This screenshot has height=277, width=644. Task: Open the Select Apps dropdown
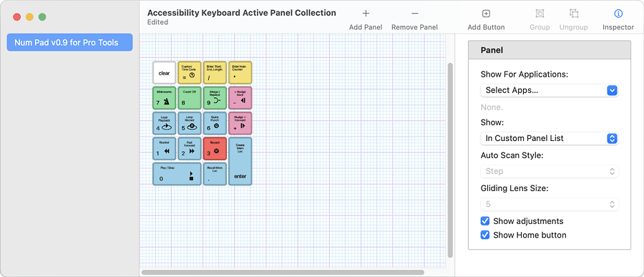tap(549, 90)
